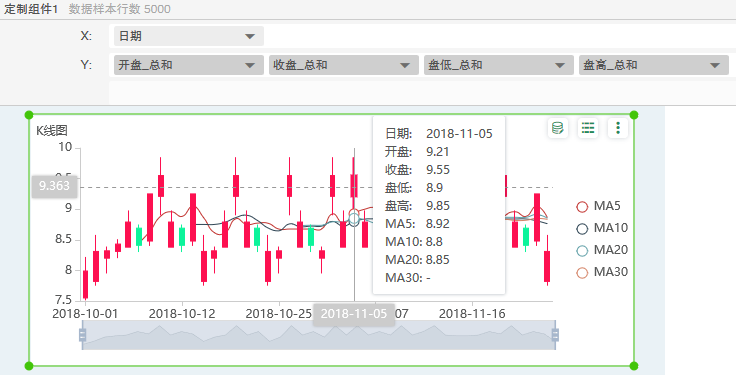Image resolution: width=736 pixels, height=376 pixels.
Task: Click the 2018-11-16 axis label
Action: (472, 314)
